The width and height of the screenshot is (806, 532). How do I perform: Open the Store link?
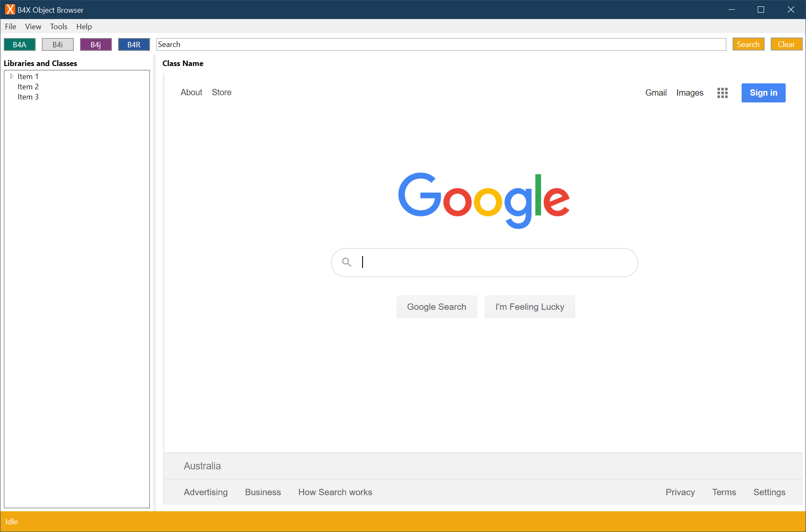[222, 92]
